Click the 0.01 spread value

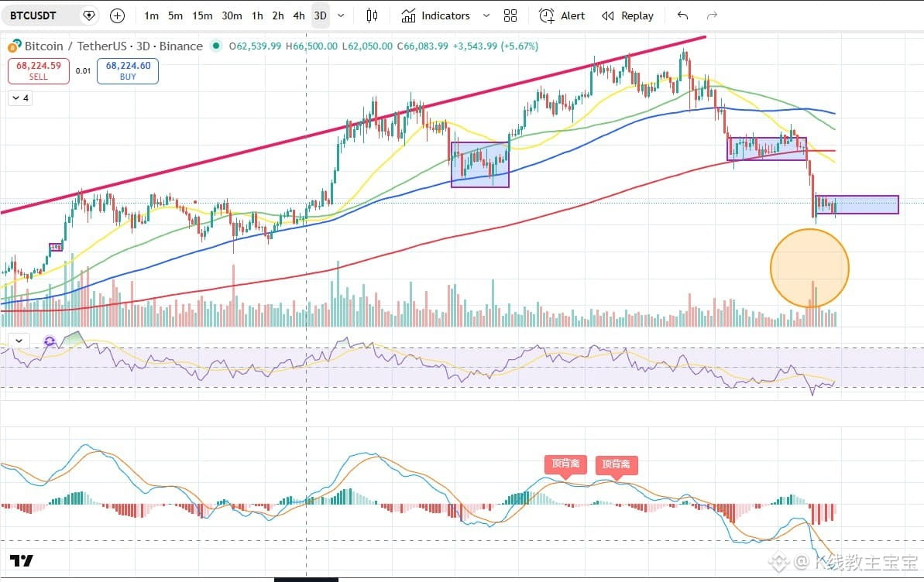(x=83, y=70)
